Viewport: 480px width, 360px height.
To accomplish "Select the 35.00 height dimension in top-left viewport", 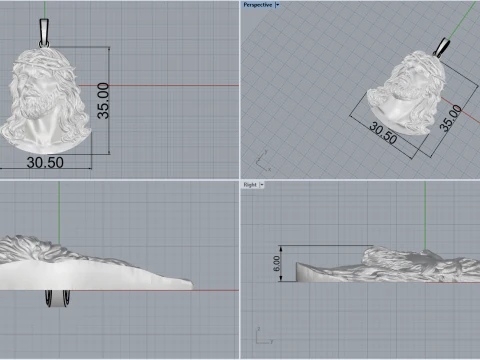I will [x=103, y=101].
